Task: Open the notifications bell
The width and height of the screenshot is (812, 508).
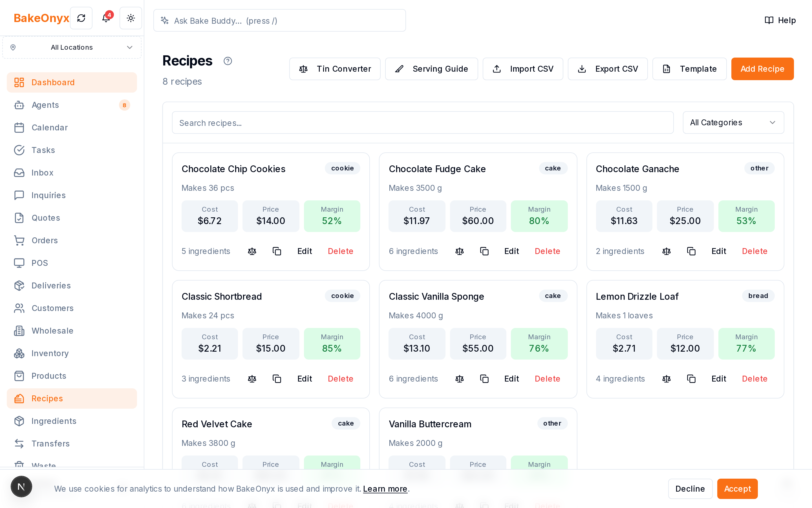Action: 106,18
